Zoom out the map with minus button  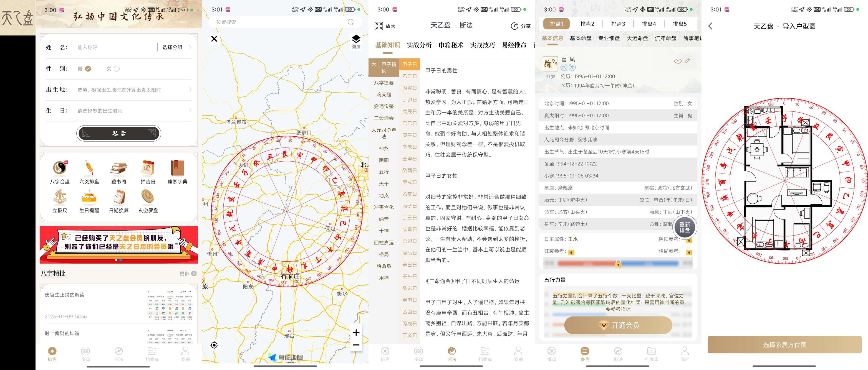click(x=356, y=345)
